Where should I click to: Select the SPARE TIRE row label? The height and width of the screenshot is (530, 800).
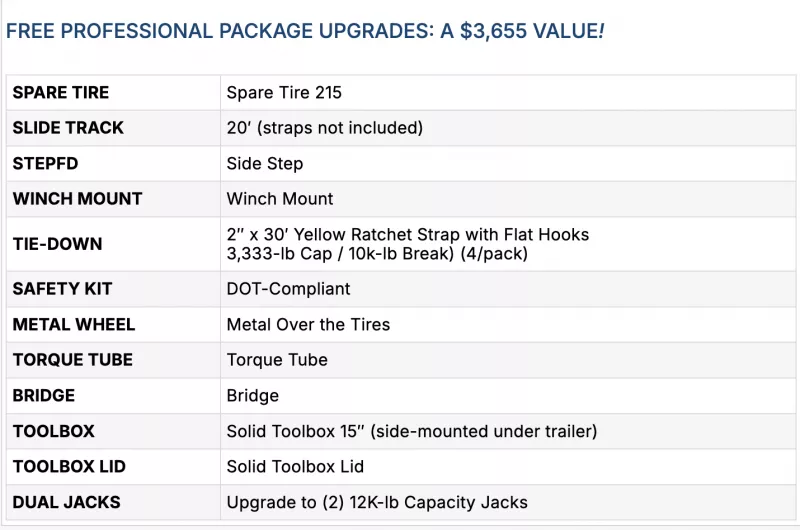(61, 93)
